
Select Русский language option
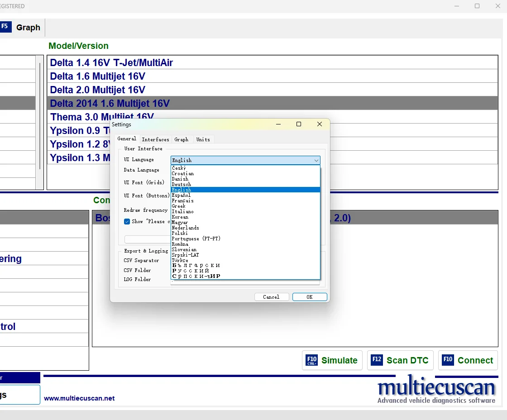pyautogui.click(x=245, y=271)
